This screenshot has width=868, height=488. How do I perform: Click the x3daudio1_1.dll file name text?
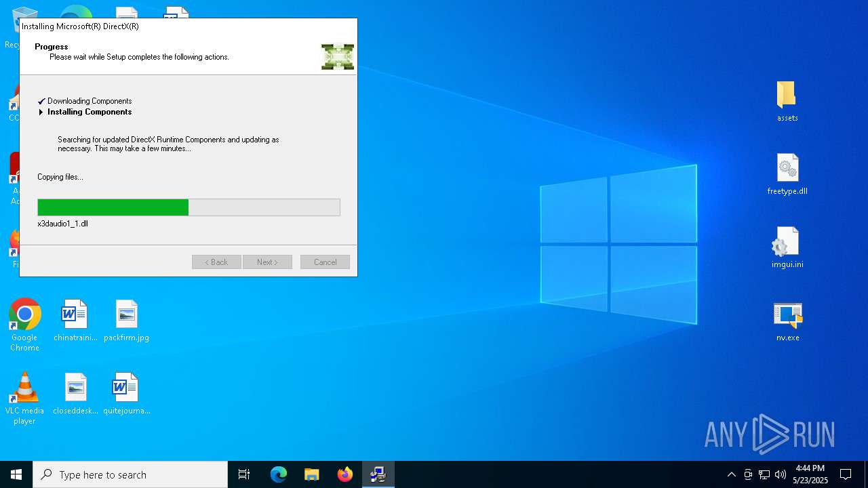click(62, 224)
